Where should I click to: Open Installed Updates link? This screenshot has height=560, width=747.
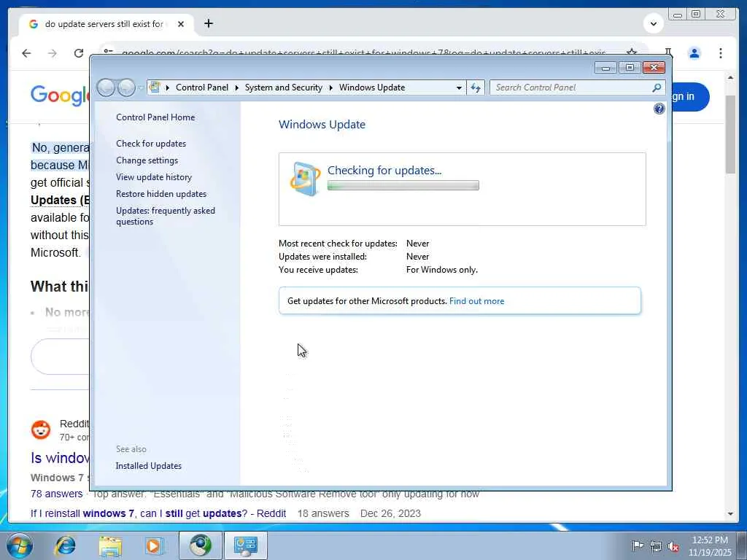coord(149,466)
